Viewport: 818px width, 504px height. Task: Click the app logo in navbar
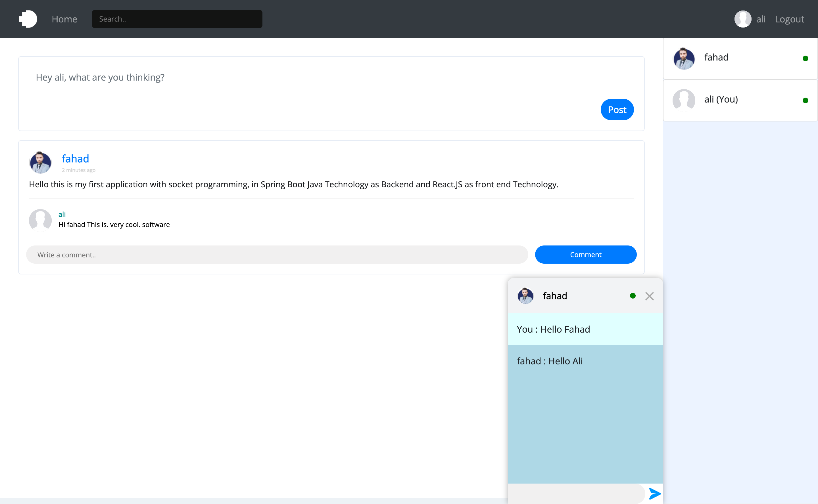[x=28, y=19]
